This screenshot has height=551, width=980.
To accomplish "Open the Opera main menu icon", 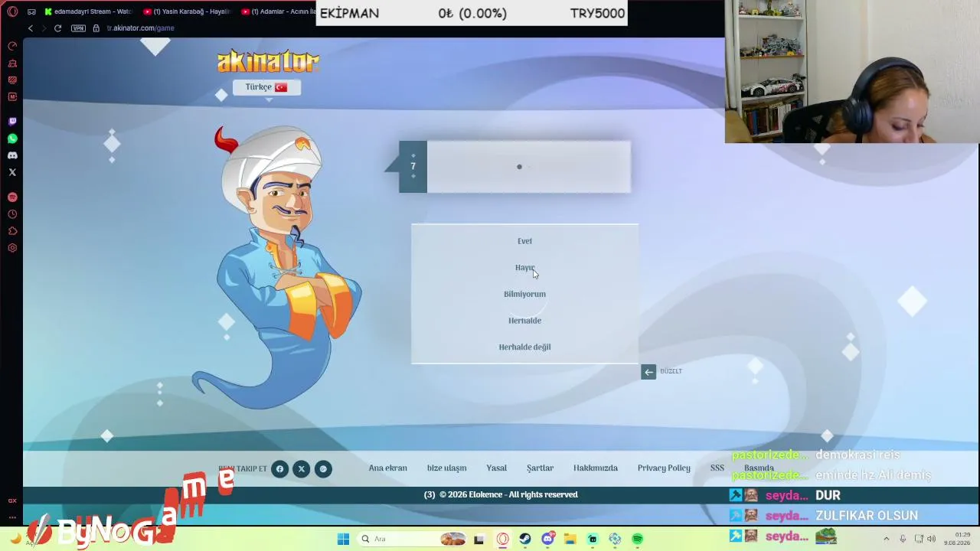I will point(12,11).
